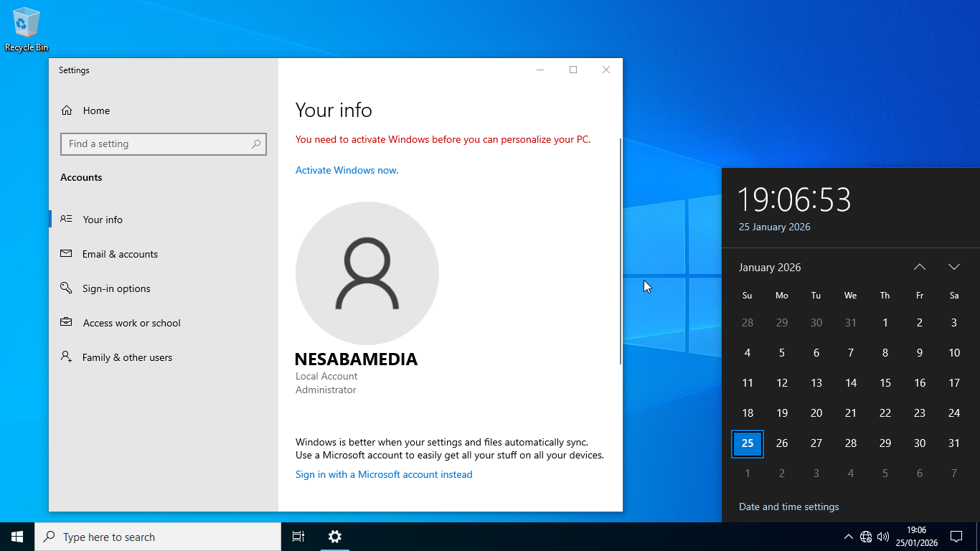
Task: Click the Windows Start button
Action: click(17, 537)
